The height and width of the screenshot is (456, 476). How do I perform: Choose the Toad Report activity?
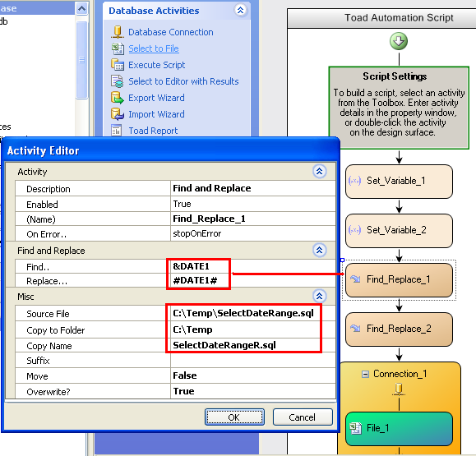pyautogui.click(x=153, y=131)
